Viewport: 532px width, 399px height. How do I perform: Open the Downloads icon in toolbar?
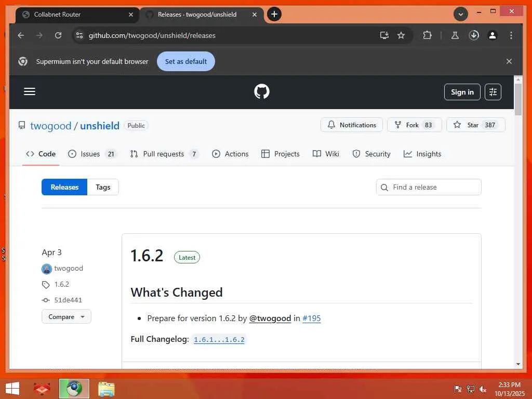(474, 35)
